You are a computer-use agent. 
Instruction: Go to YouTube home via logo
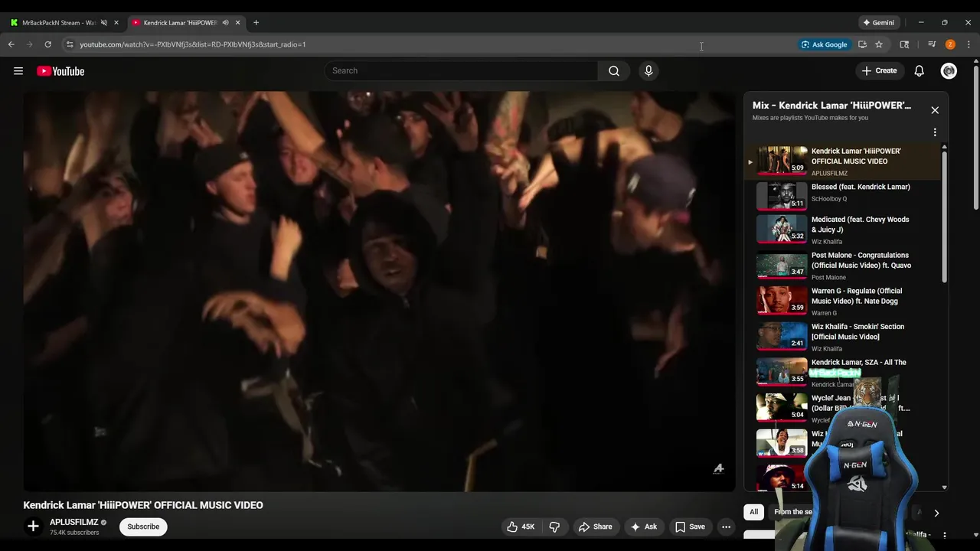60,71
